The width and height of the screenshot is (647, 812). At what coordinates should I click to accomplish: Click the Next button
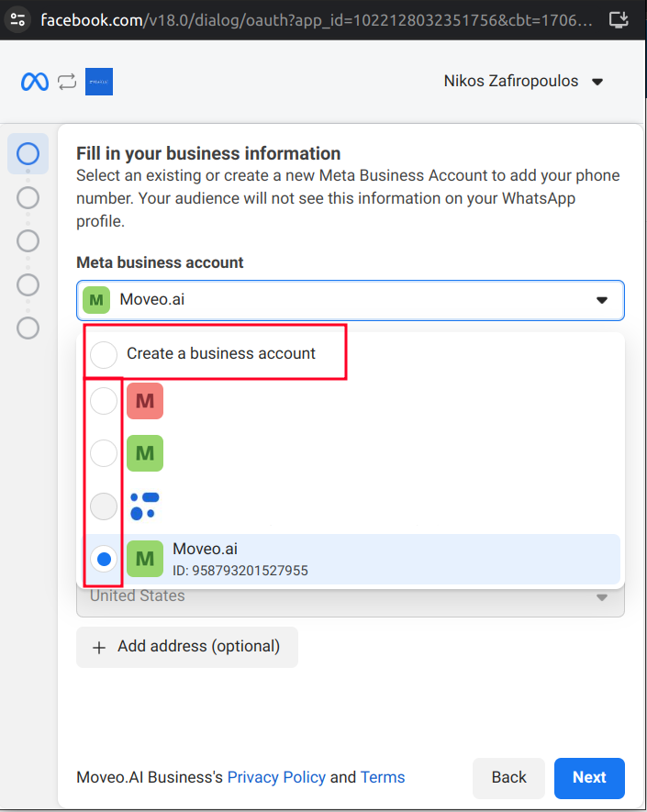point(589,777)
